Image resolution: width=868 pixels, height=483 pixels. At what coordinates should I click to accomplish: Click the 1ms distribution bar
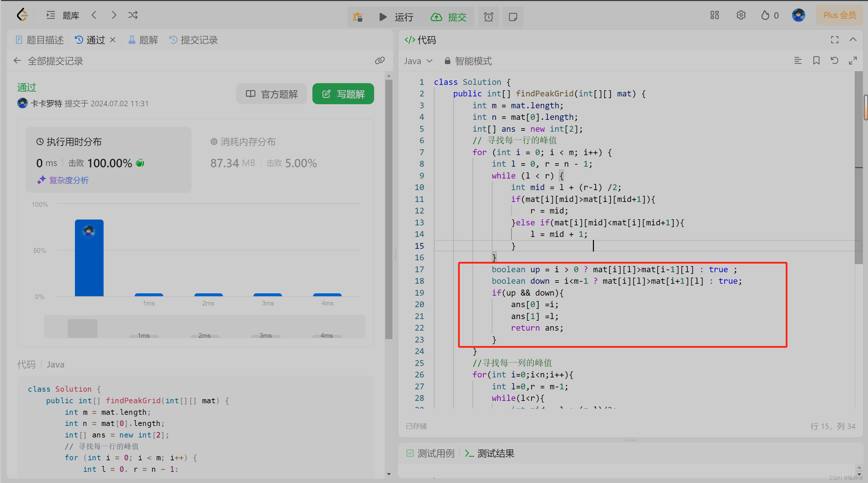coord(149,295)
